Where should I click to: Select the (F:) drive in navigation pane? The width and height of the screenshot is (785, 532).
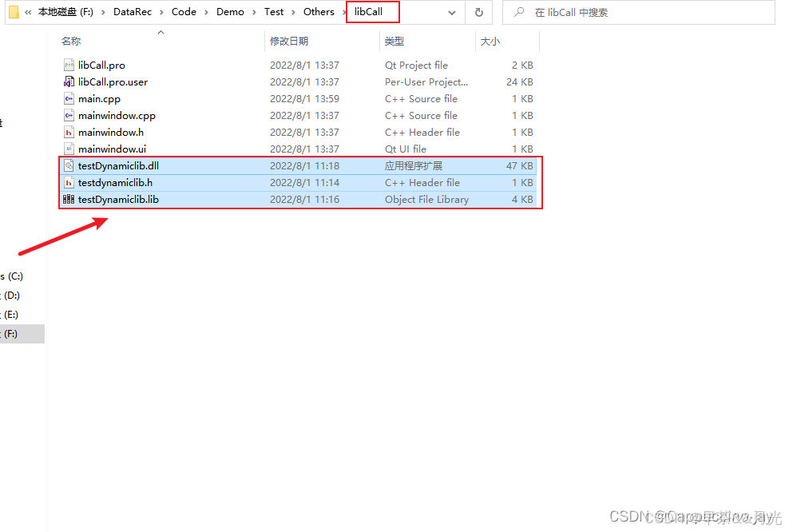click(22, 334)
